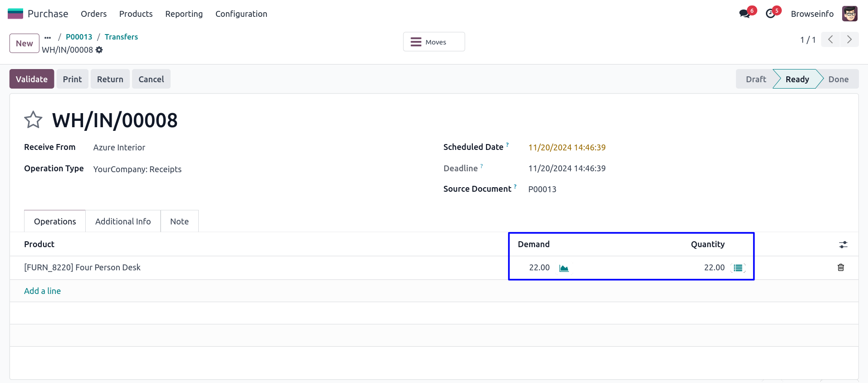Set status to Done in status bar

pos(838,79)
